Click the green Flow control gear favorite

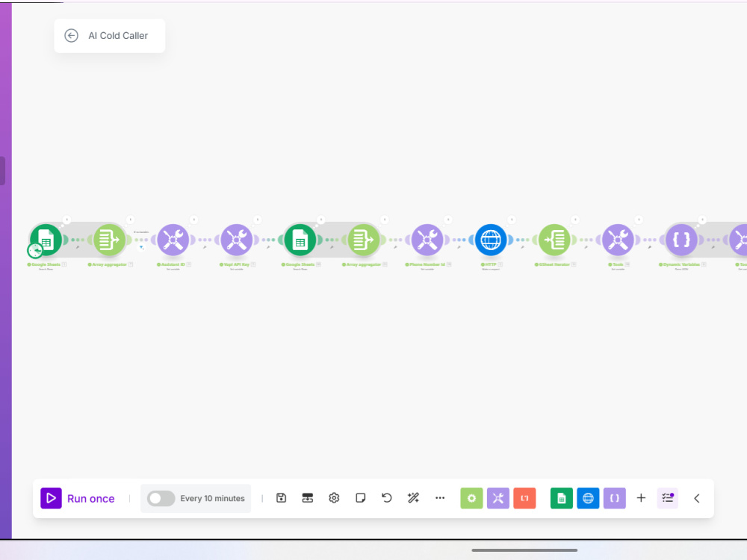pyautogui.click(x=471, y=498)
